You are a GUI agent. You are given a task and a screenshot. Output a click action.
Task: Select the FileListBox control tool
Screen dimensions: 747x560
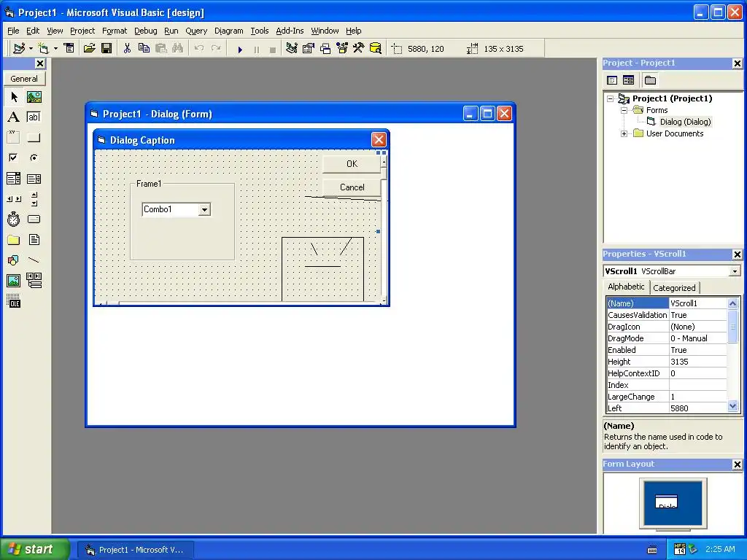pos(34,239)
